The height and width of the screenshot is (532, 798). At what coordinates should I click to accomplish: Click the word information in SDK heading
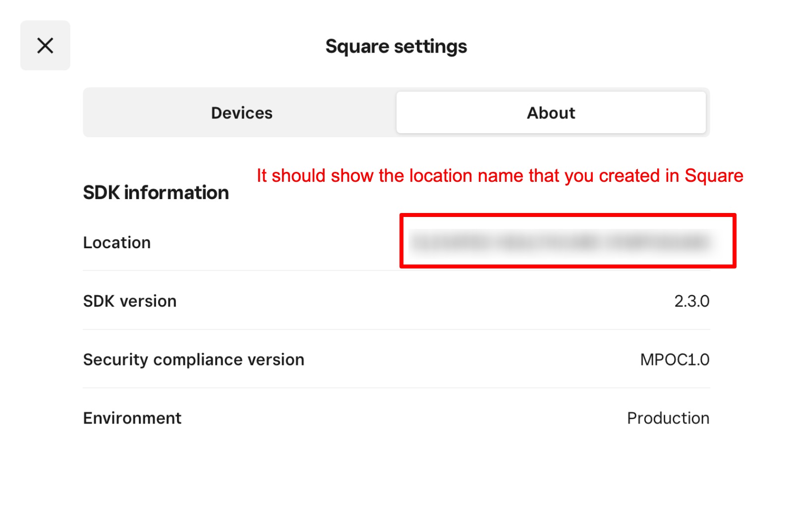176,193
